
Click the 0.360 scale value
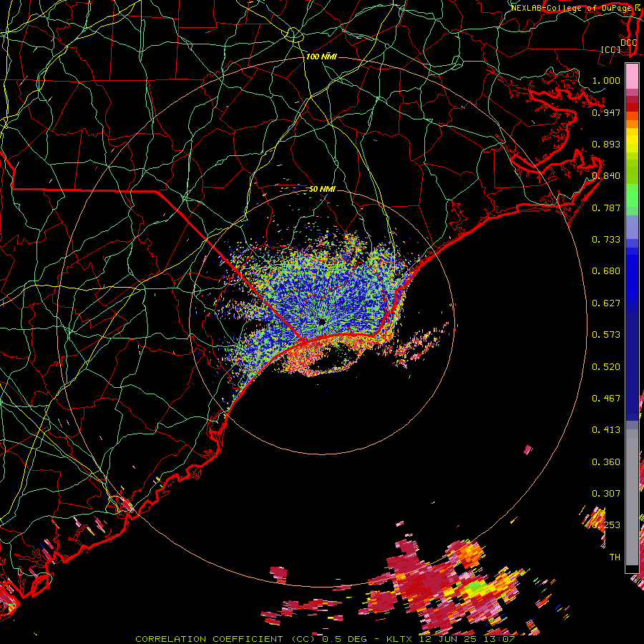pyautogui.click(x=606, y=462)
